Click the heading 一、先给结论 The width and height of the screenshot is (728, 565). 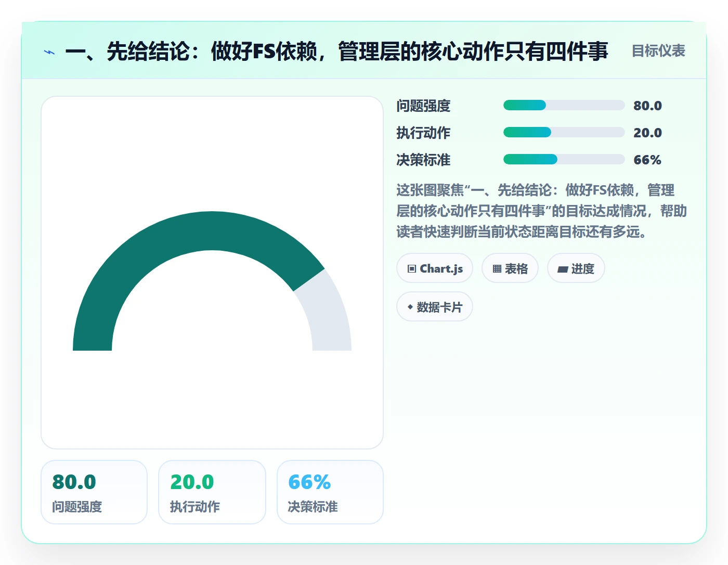(336, 52)
